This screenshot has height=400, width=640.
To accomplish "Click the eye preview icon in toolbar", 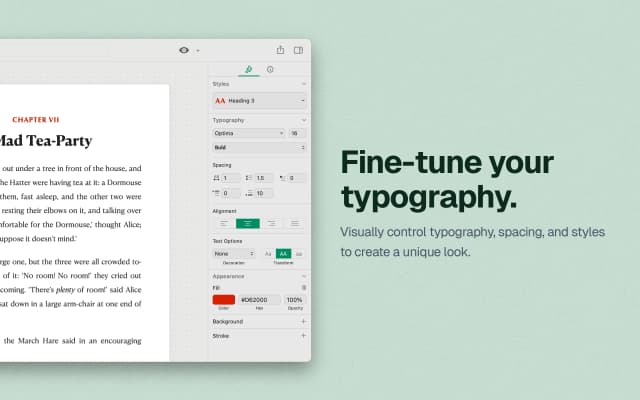I will (x=183, y=50).
